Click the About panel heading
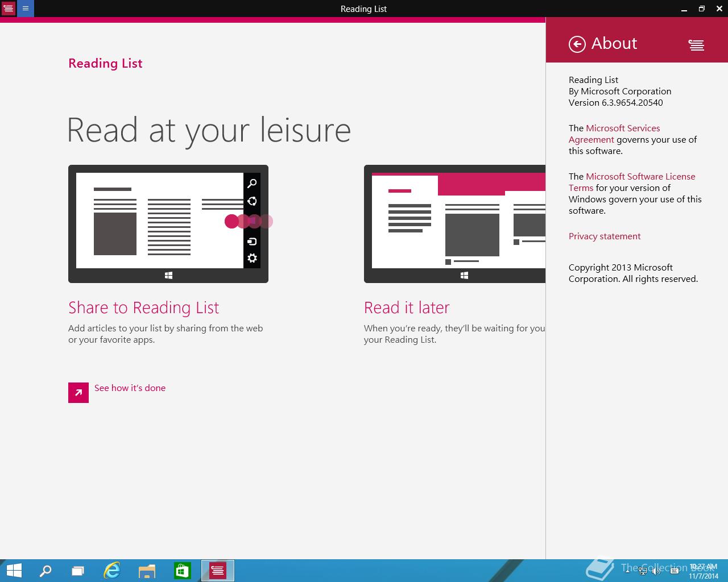Image resolution: width=728 pixels, height=582 pixels. click(614, 43)
